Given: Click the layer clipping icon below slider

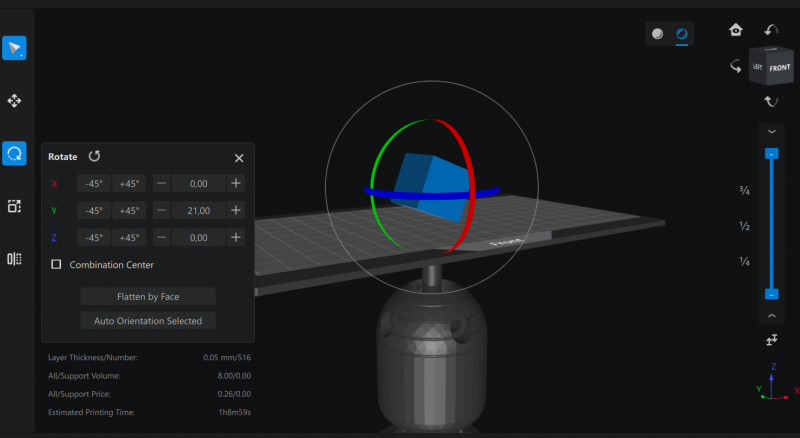Looking at the screenshot, I should point(771,341).
